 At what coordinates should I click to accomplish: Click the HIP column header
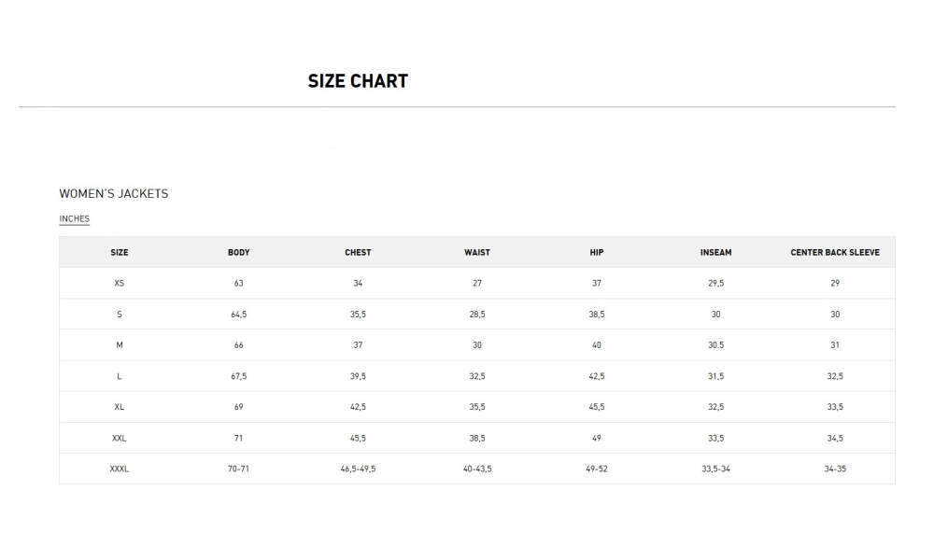597,252
